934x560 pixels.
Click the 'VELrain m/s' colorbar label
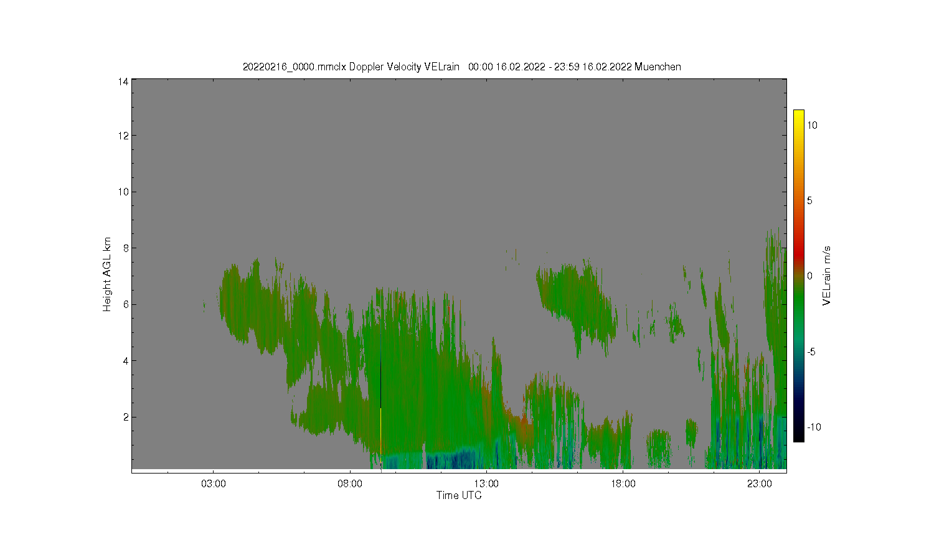[x=826, y=276]
